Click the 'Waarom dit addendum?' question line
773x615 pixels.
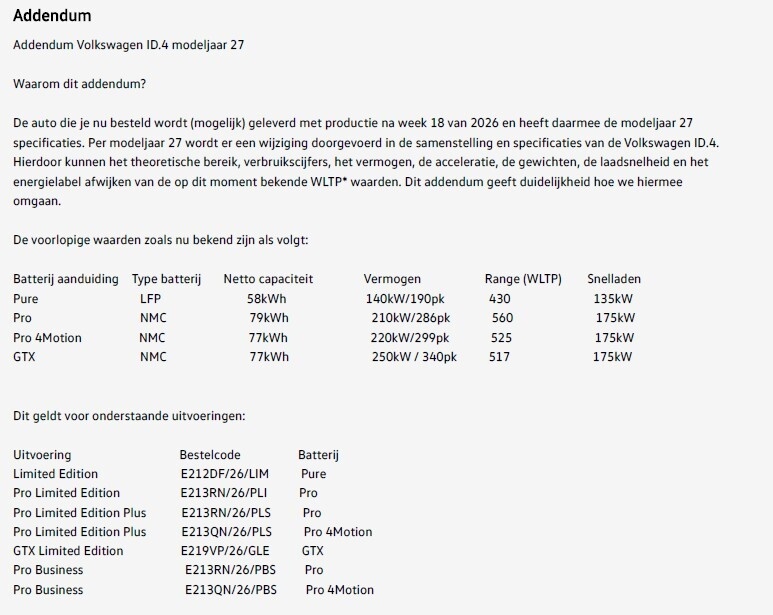[x=79, y=83]
